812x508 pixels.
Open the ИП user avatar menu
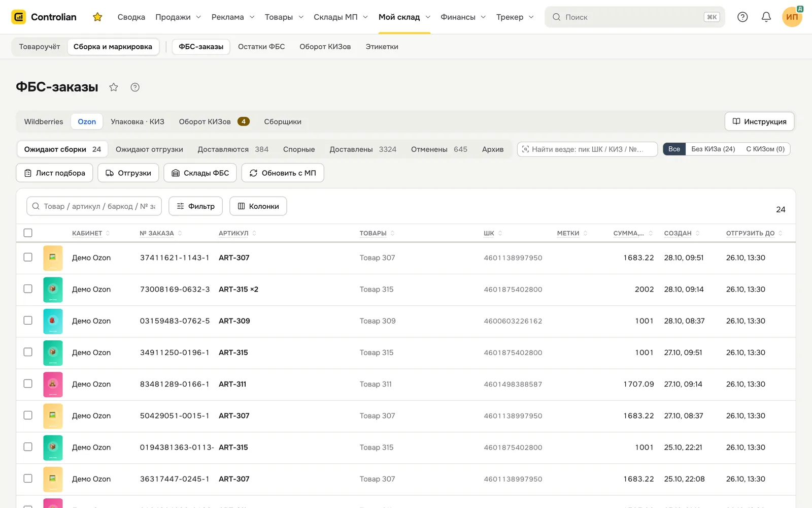792,17
